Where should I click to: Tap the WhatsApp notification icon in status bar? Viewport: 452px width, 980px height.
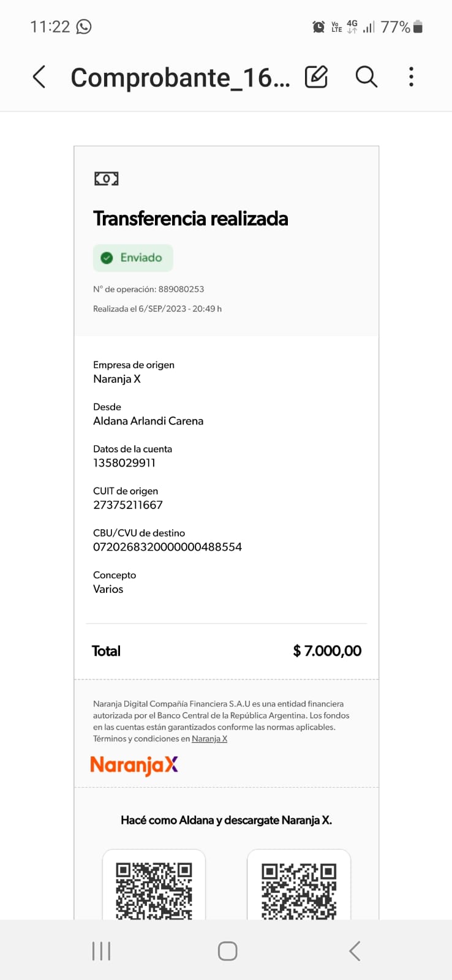[84, 26]
